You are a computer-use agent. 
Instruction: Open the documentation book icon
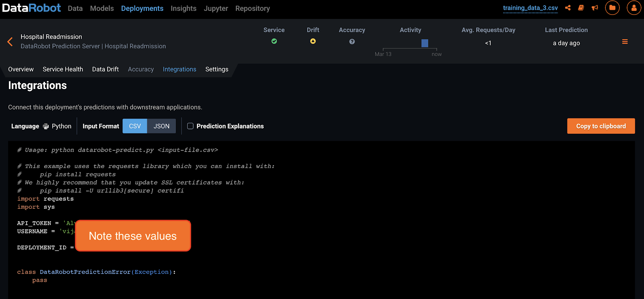581,8
